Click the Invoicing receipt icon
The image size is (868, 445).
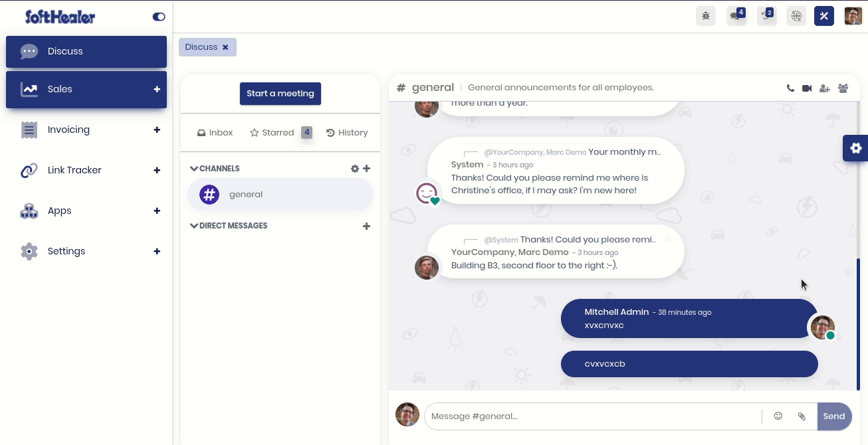pos(29,130)
